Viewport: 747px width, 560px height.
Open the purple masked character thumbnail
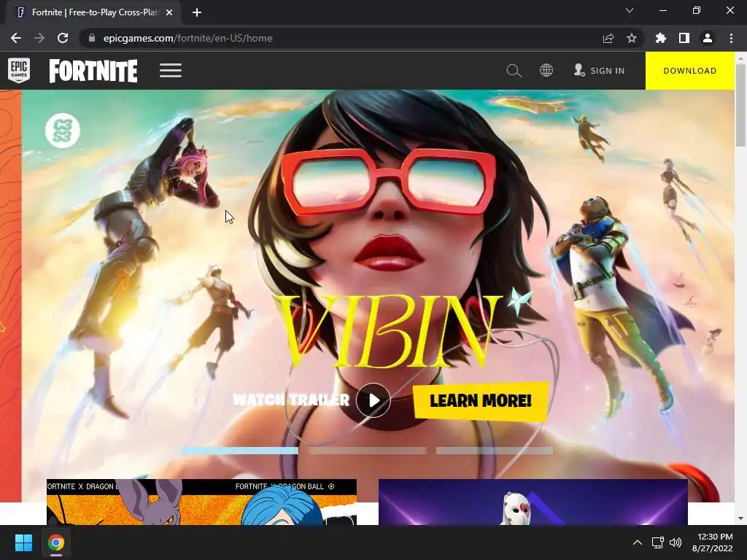pos(533,502)
